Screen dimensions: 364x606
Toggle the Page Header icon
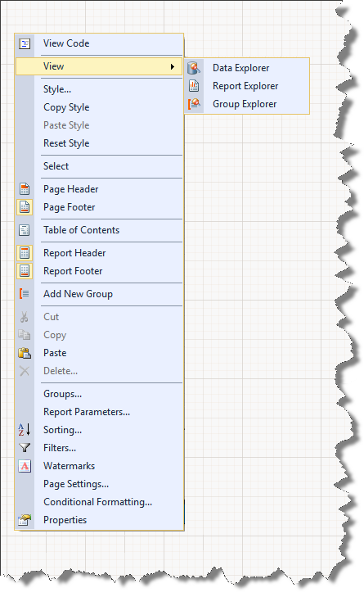point(25,189)
